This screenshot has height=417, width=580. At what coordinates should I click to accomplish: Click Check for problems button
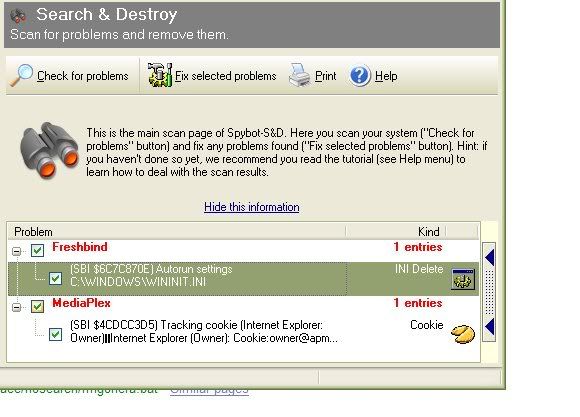pos(70,75)
